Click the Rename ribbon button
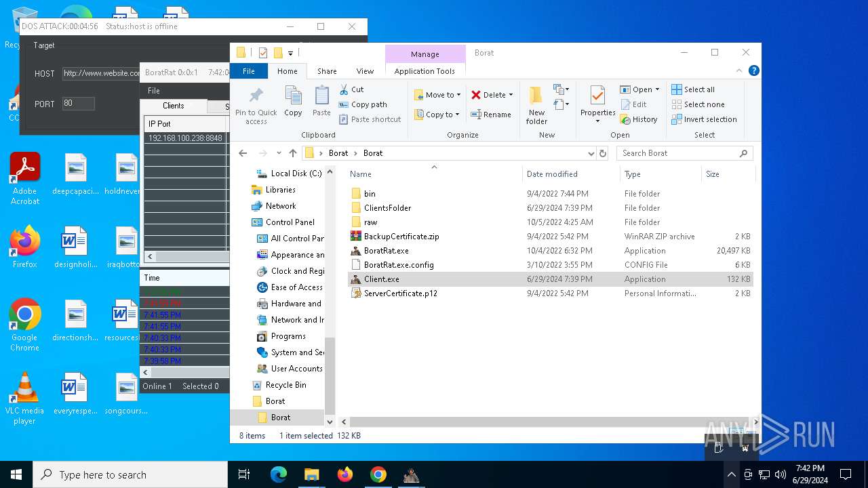This screenshot has height=488, width=868. 492,115
